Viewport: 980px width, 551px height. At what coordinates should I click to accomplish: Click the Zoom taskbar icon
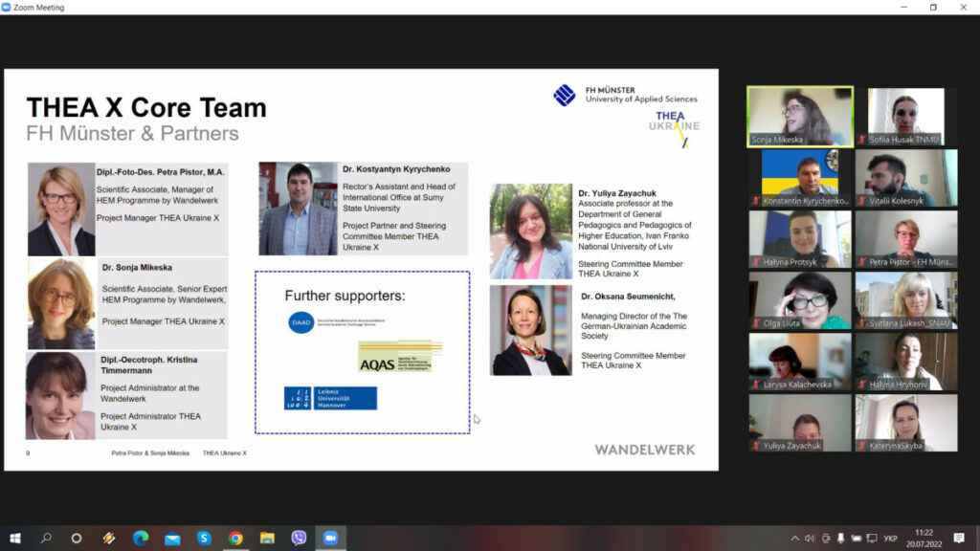click(330, 539)
